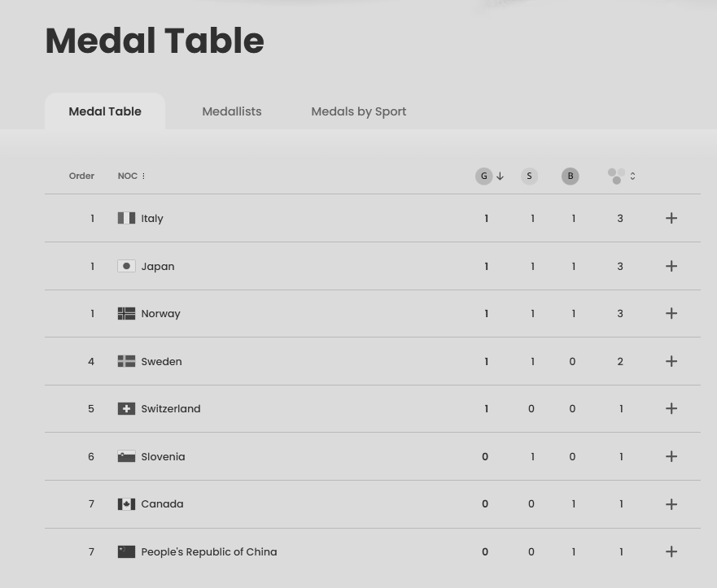Open the Norway country link

(x=160, y=314)
